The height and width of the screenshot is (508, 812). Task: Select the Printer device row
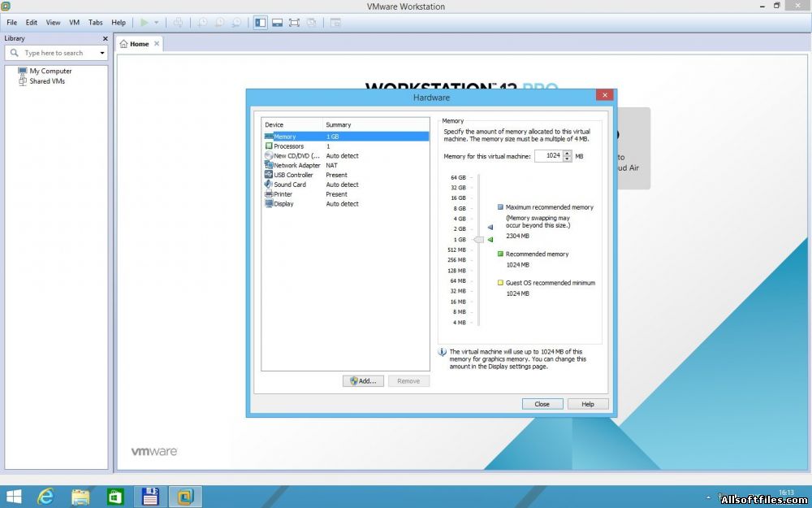point(283,194)
